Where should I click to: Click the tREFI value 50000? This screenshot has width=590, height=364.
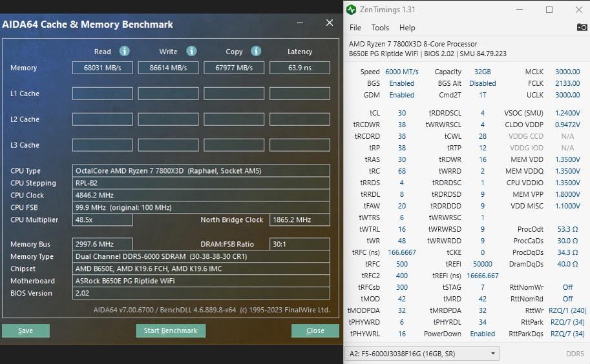[482, 264]
